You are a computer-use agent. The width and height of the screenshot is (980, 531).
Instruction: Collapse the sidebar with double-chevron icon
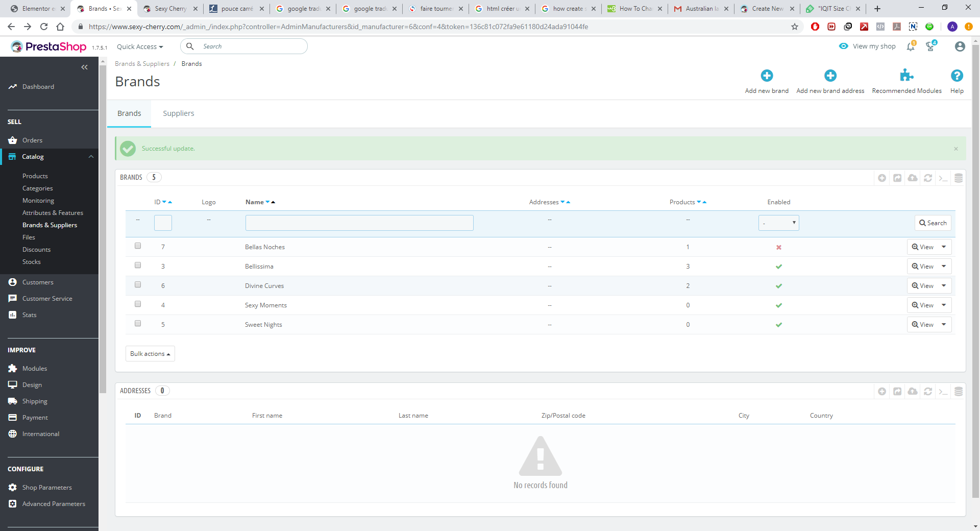point(84,67)
